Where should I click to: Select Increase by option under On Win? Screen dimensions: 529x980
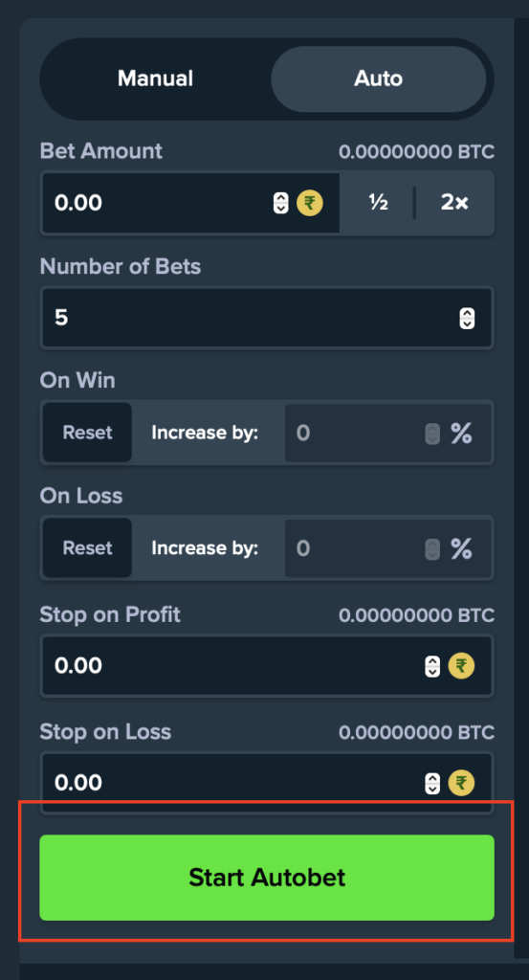click(205, 433)
